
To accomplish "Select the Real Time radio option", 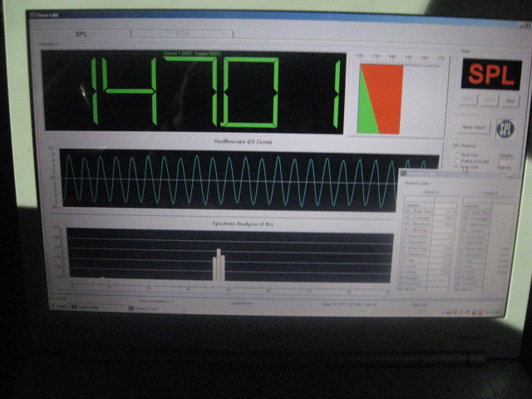I will pyautogui.click(x=457, y=153).
